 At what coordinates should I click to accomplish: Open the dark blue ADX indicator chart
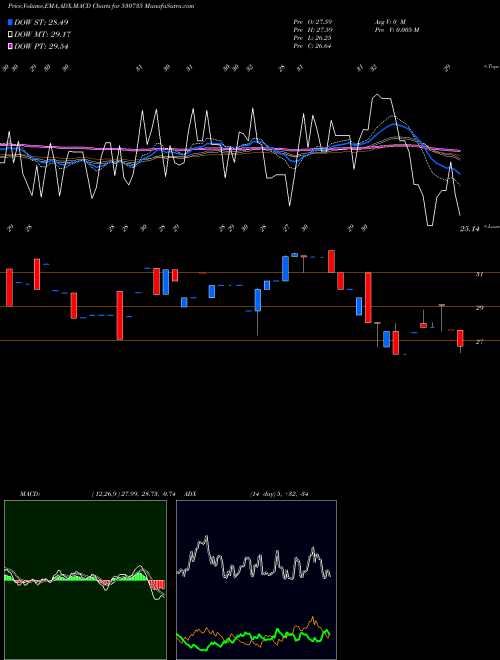(256, 580)
